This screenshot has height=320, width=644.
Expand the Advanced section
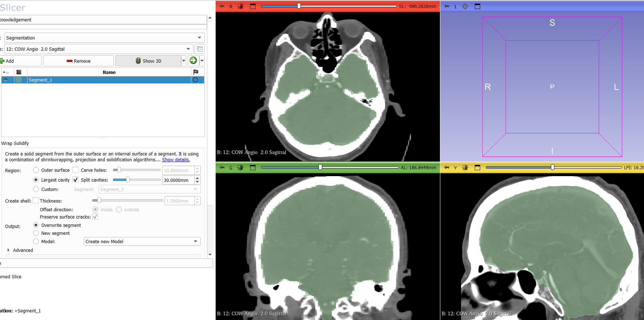click(x=9, y=250)
